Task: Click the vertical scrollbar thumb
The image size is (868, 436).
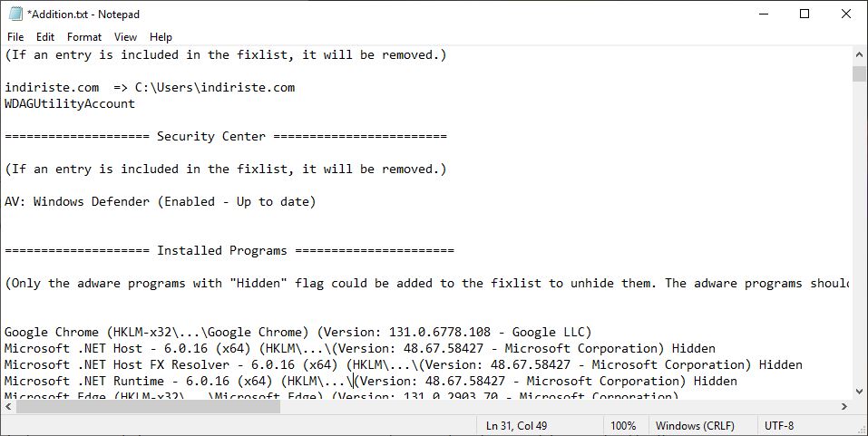Action: pos(859,73)
